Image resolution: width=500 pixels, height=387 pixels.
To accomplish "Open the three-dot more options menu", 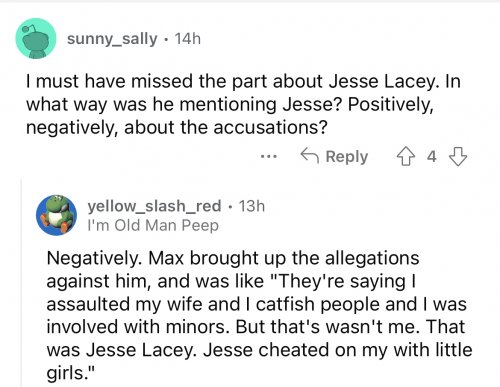I will 269,156.
